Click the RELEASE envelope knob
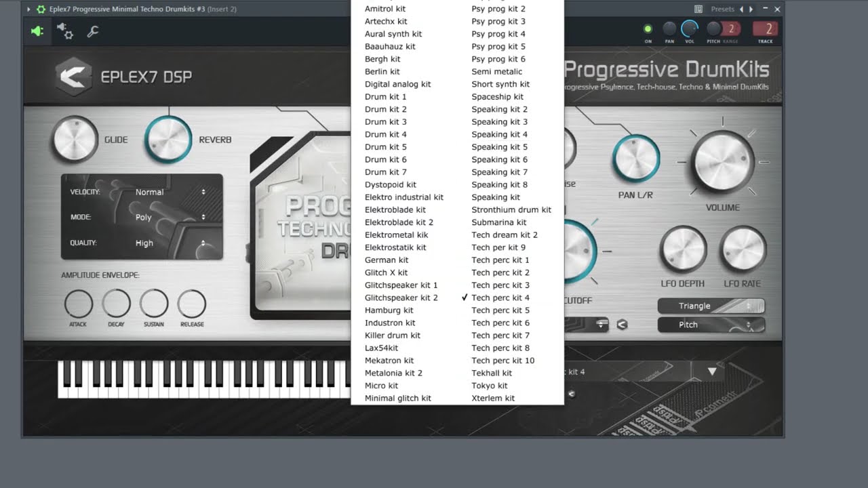Image resolution: width=868 pixels, height=488 pixels. click(x=192, y=304)
